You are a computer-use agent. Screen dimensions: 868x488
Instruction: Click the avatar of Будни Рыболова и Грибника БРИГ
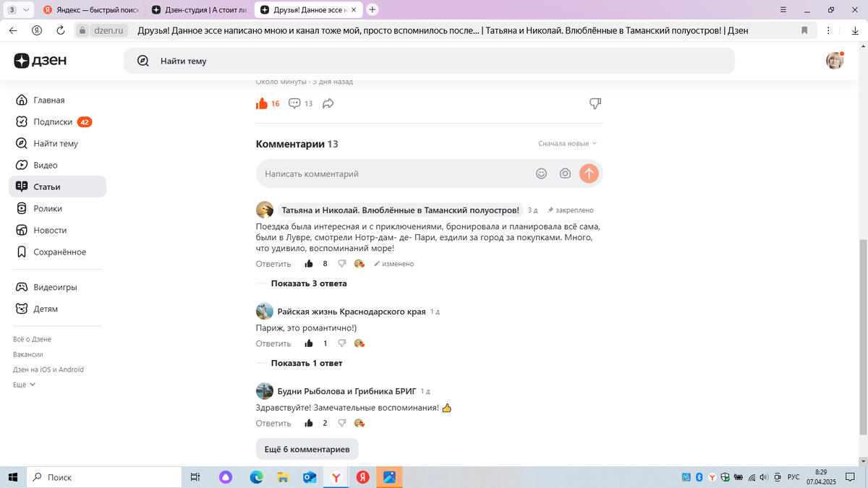tap(264, 391)
